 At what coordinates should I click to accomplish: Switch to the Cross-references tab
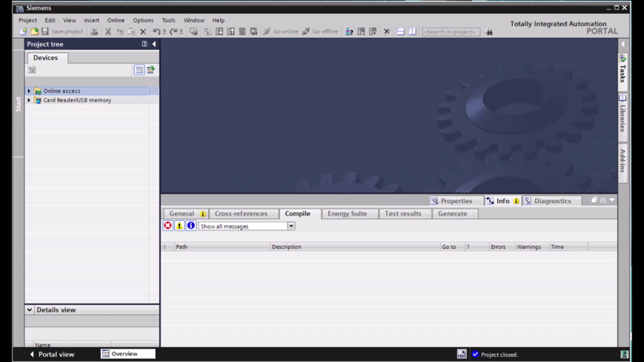click(241, 214)
